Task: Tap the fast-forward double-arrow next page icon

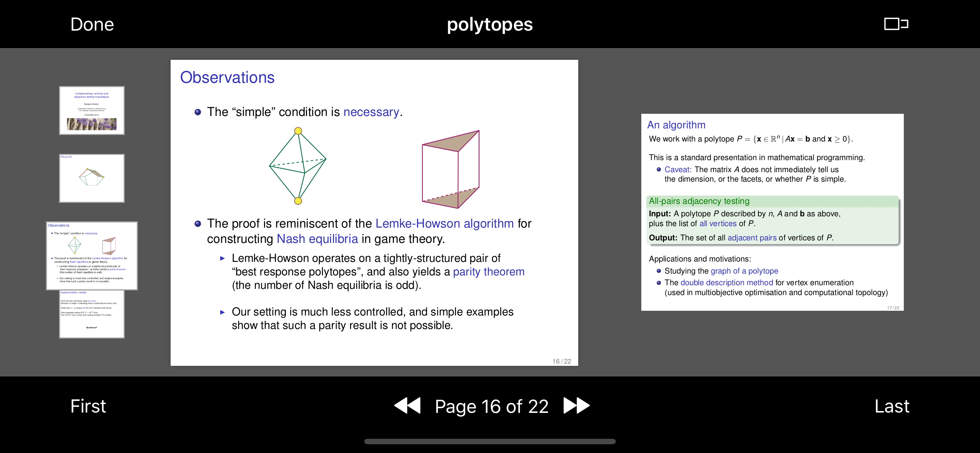Action: 576,406
